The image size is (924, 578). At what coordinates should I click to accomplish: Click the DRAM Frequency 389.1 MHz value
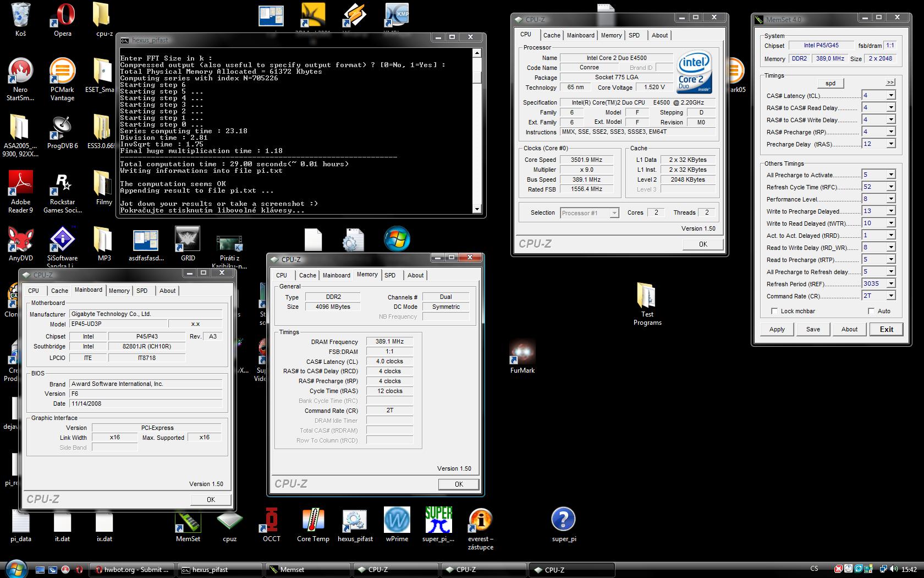(x=389, y=341)
